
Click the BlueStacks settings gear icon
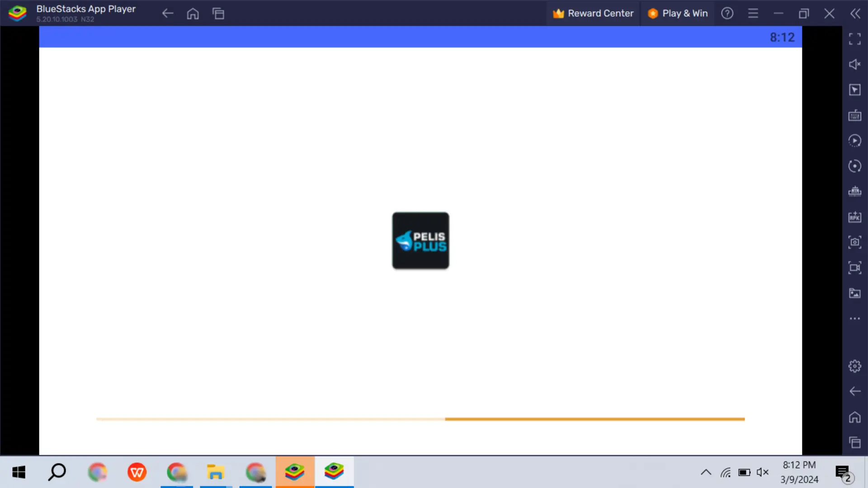[855, 366]
